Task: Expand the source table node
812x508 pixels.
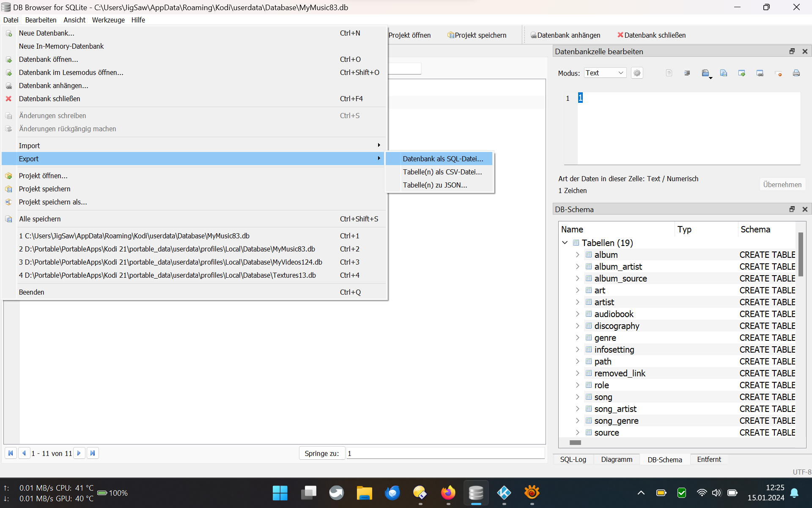Action: pyautogui.click(x=577, y=432)
